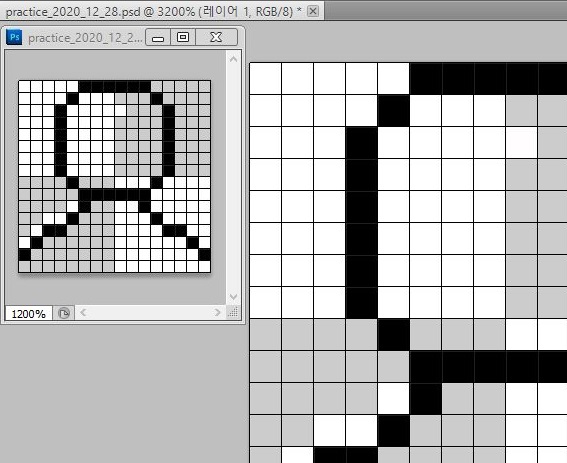Screen dimensions: 567x463
Task: Click the vertical scrollbar down arrow
Action: coord(233,297)
